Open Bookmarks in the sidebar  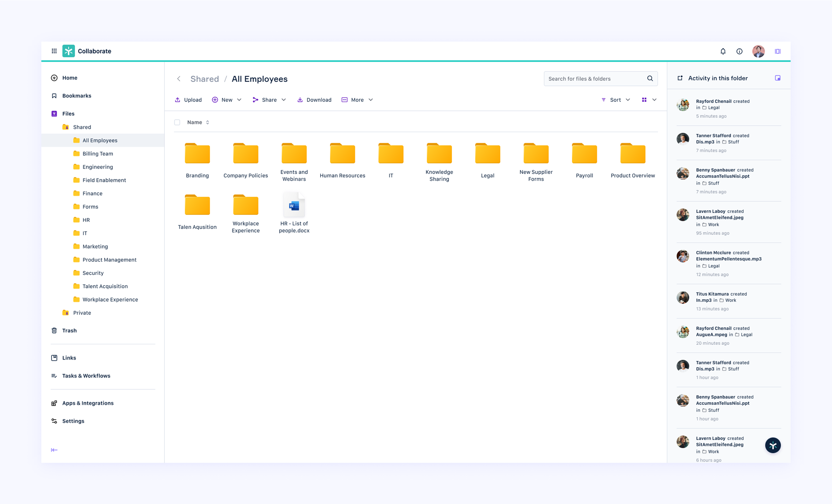coord(77,95)
